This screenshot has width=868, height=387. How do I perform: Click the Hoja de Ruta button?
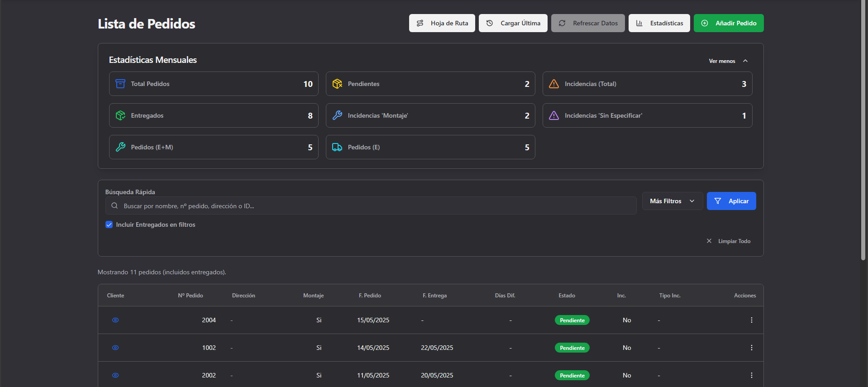point(442,23)
